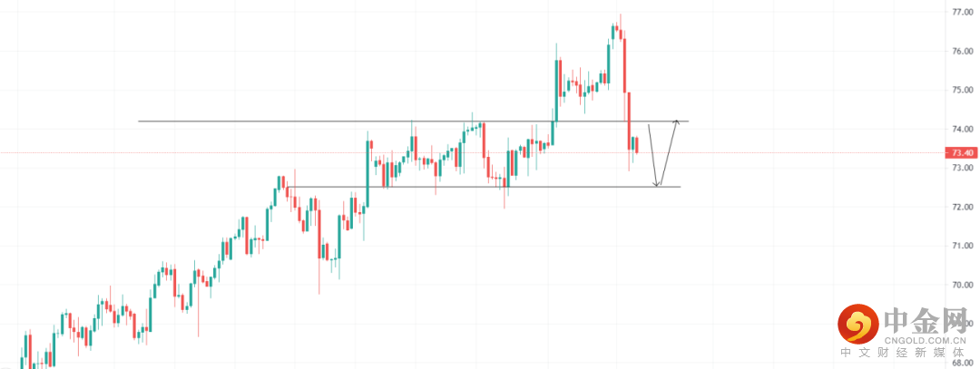
Task: Click the 77.00 price axis label
Action: point(962,13)
